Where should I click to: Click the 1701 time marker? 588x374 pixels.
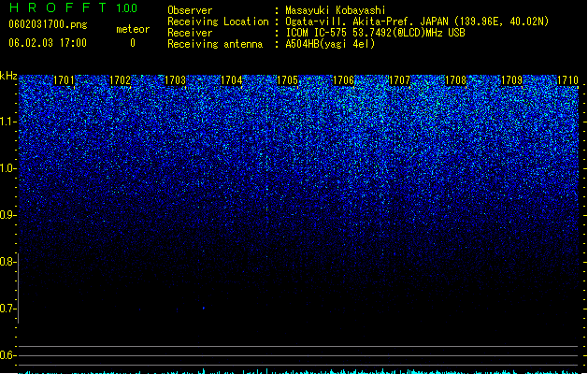[64, 80]
